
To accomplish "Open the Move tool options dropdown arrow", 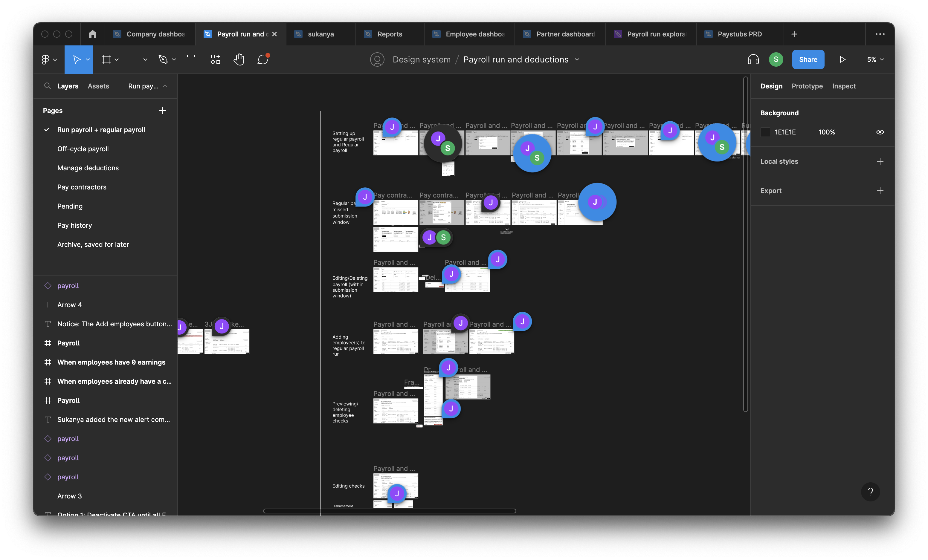I will (x=88, y=59).
